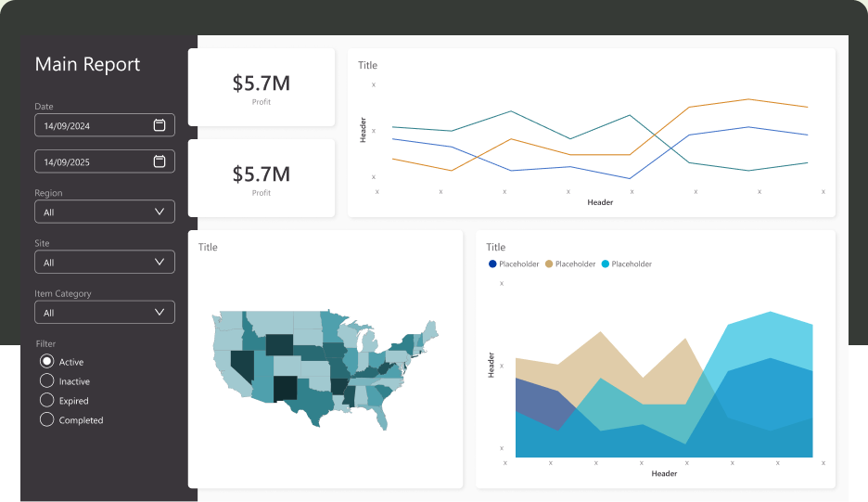
Task: Click the area chart Title text
Action: (495, 247)
